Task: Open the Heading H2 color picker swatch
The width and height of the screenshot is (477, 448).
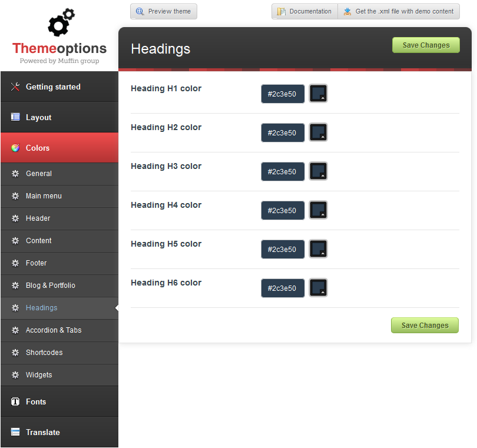Action: 318,132
